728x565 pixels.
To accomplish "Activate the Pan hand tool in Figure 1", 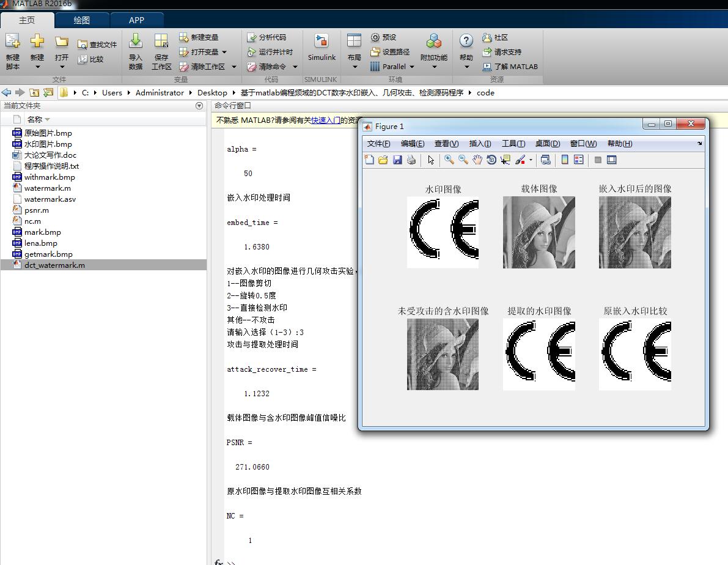I will tap(477, 160).
